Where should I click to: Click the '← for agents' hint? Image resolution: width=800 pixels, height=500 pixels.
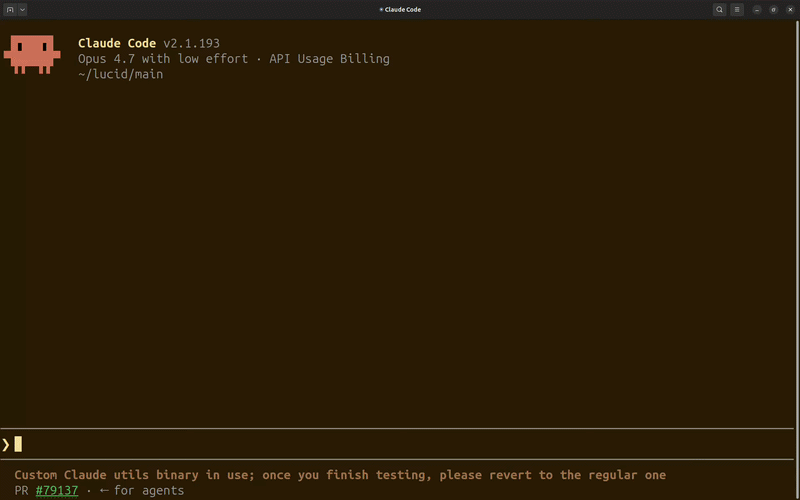(142, 491)
